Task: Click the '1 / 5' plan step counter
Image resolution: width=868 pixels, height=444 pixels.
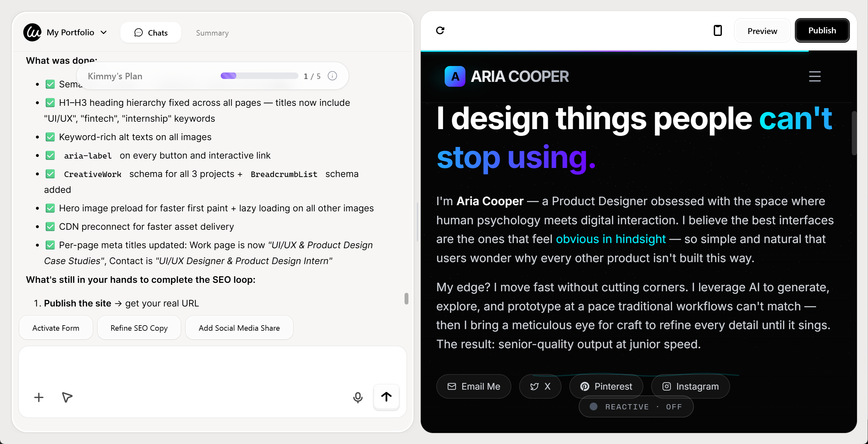Action: coord(312,76)
